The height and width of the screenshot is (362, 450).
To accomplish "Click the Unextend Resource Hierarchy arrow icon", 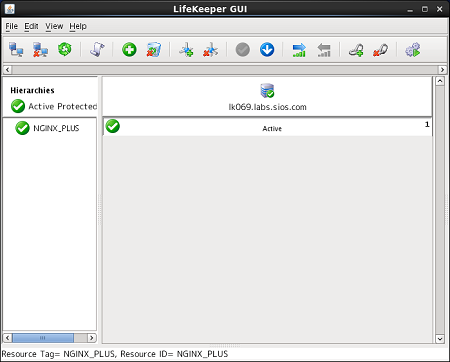I will point(324,50).
